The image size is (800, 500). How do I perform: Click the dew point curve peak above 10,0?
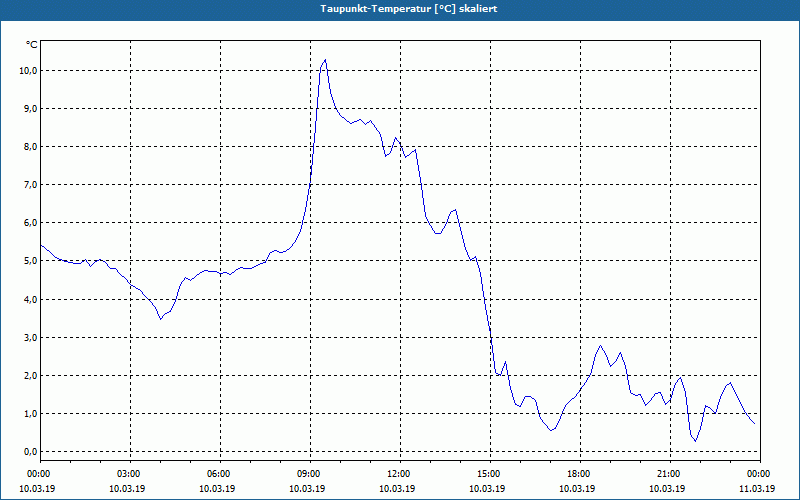coord(325,60)
